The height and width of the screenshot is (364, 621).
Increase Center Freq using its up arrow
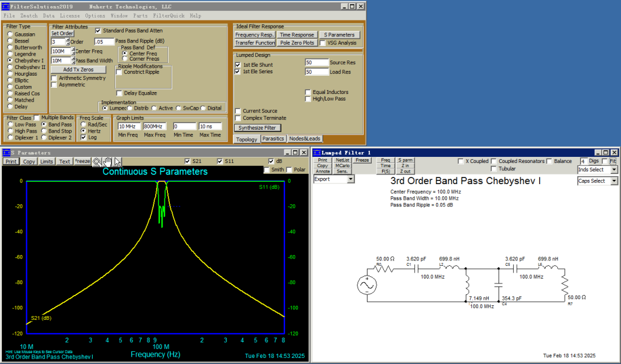pos(73,49)
